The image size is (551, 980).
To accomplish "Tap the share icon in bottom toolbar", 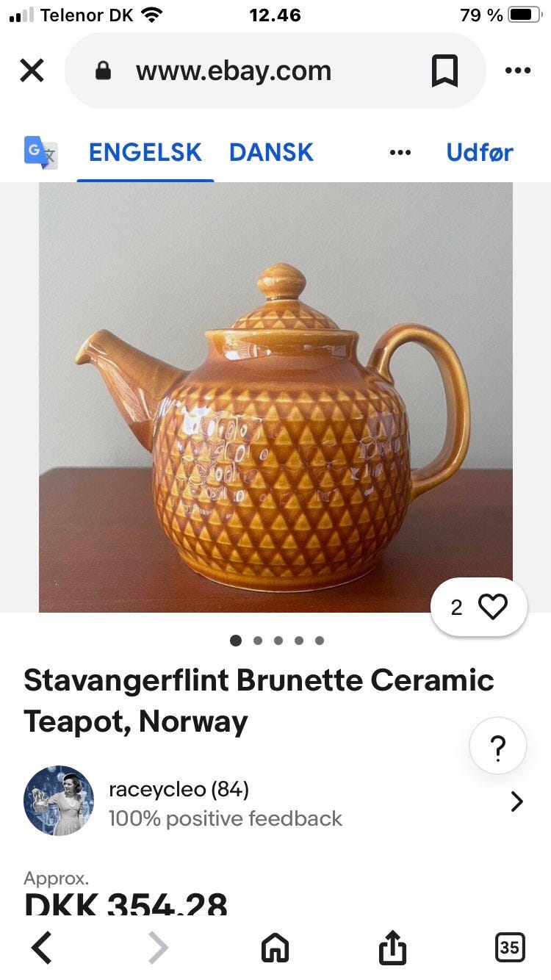I will pyautogui.click(x=392, y=948).
